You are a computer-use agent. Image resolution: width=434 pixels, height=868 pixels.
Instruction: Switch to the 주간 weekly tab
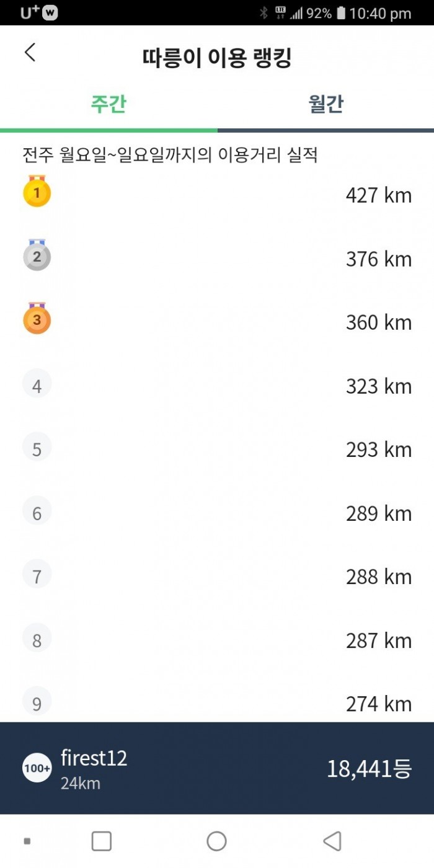(108, 104)
